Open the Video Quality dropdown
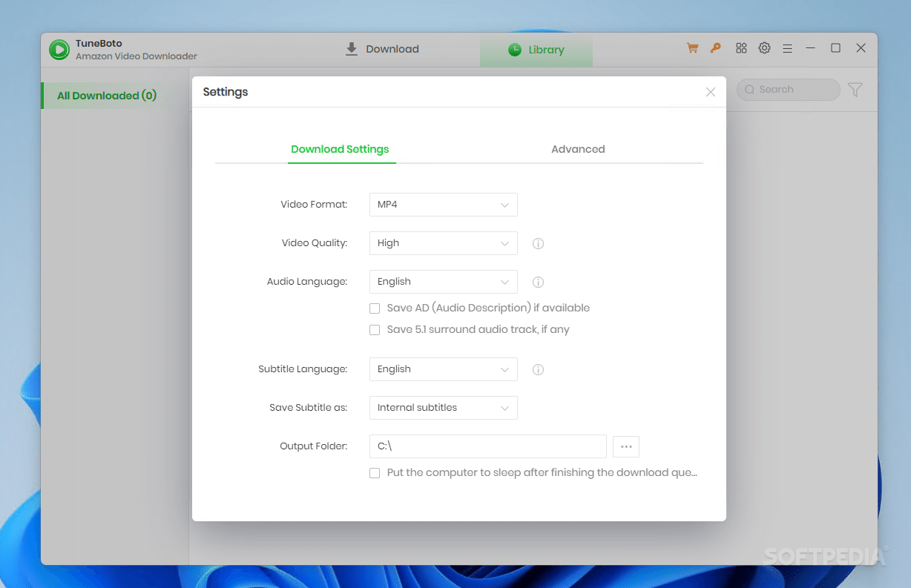 (x=444, y=243)
